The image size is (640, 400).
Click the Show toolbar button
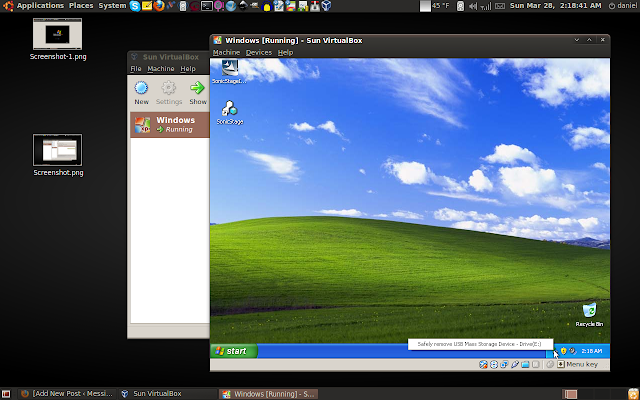(x=198, y=93)
